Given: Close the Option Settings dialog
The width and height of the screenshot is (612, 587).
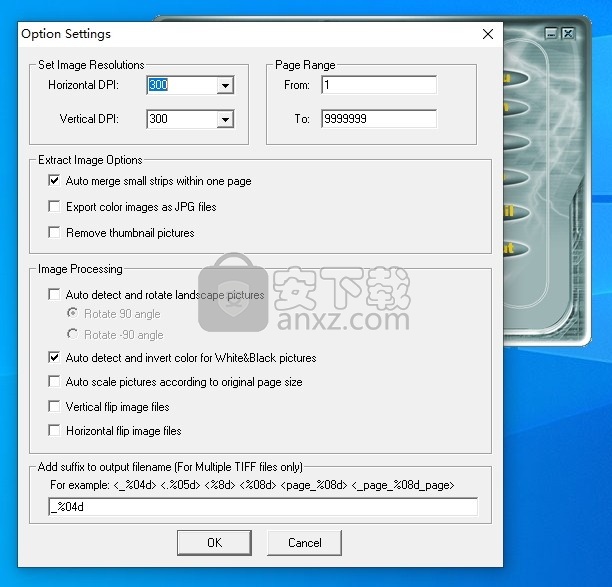Looking at the screenshot, I should tap(487, 34).
